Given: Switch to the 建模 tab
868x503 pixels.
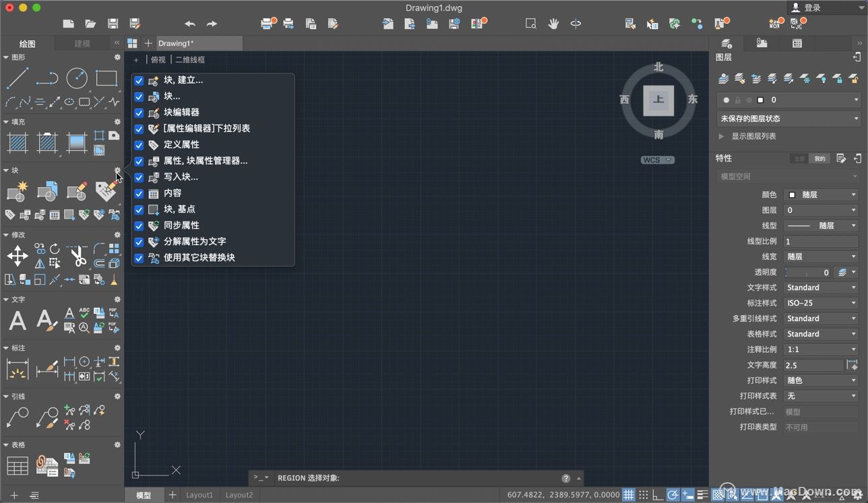Looking at the screenshot, I should (81, 44).
